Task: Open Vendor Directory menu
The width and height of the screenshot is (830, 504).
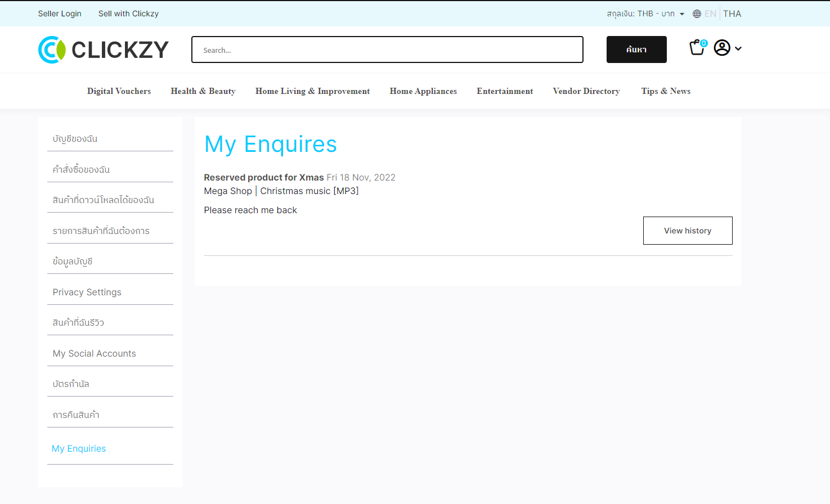Action: click(x=586, y=91)
